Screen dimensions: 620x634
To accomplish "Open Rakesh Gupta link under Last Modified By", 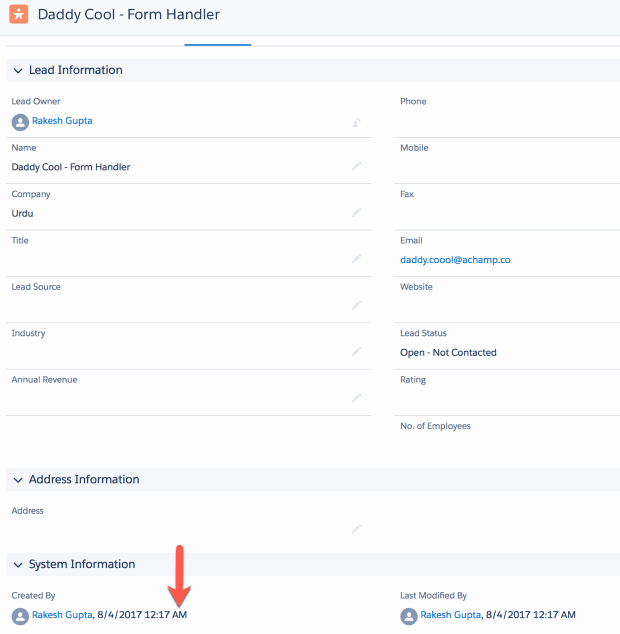I will [450, 615].
